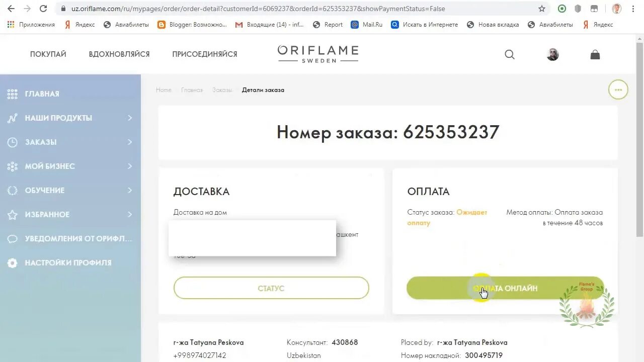The image size is (644, 362).
Task: Open УВЕДОМЛЕНИЯ ОТ ОРИФЛ... item
Action: coord(70,238)
